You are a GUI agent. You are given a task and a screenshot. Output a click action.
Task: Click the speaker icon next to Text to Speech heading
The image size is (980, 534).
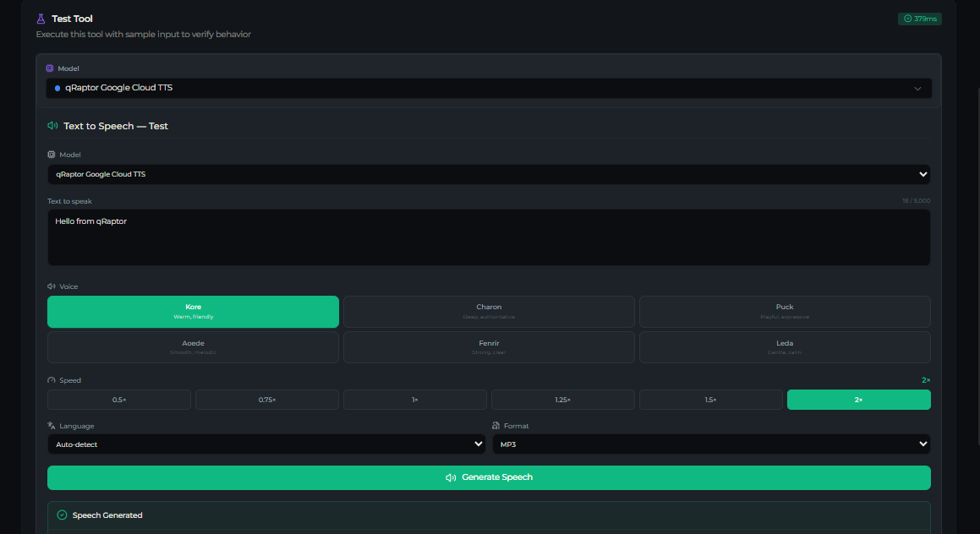(x=52, y=126)
